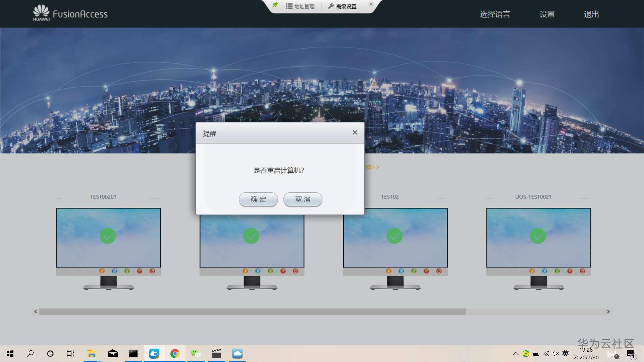
Task: Open 高级设置 with the wrench icon
Action: [x=342, y=6]
